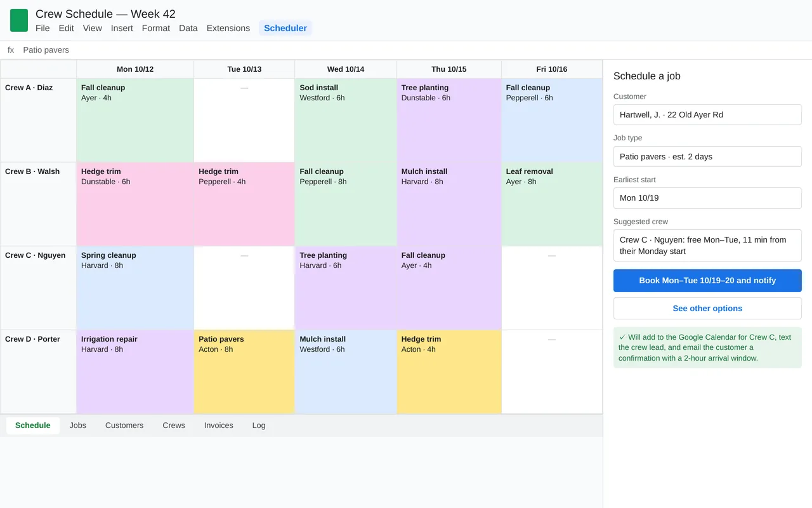Viewport: 812px width, 508px height.
Task: Open the Edit menu
Action: pos(67,28)
